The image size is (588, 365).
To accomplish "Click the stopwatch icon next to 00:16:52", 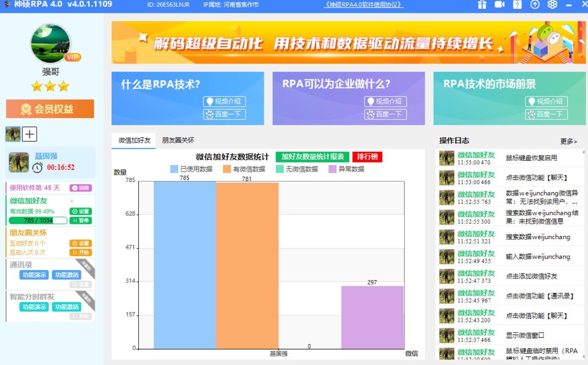I will pyautogui.click(x=38, y=167).
